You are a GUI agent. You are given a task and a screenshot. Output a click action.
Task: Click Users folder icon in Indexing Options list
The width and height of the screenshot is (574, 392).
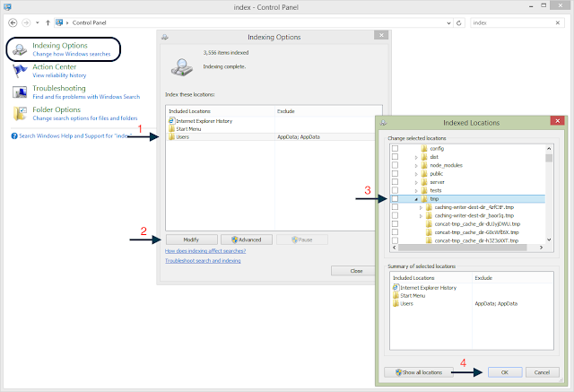click(x=171, y=137)
